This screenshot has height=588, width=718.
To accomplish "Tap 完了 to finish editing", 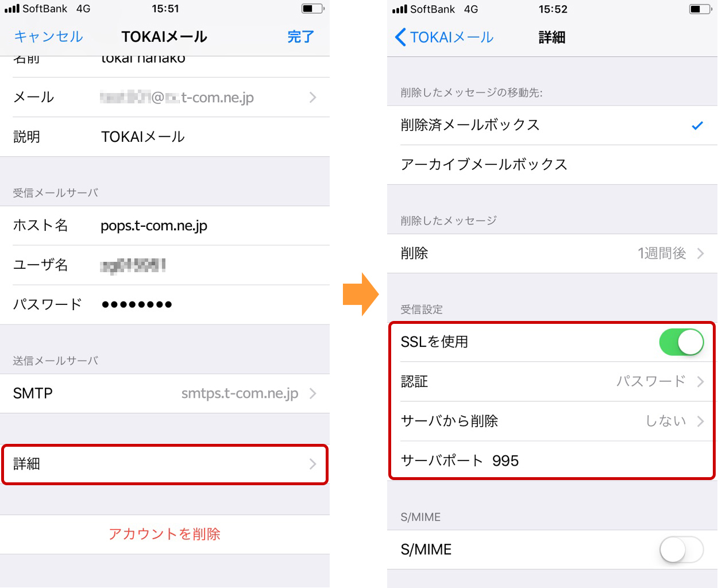I will point(300,37).
